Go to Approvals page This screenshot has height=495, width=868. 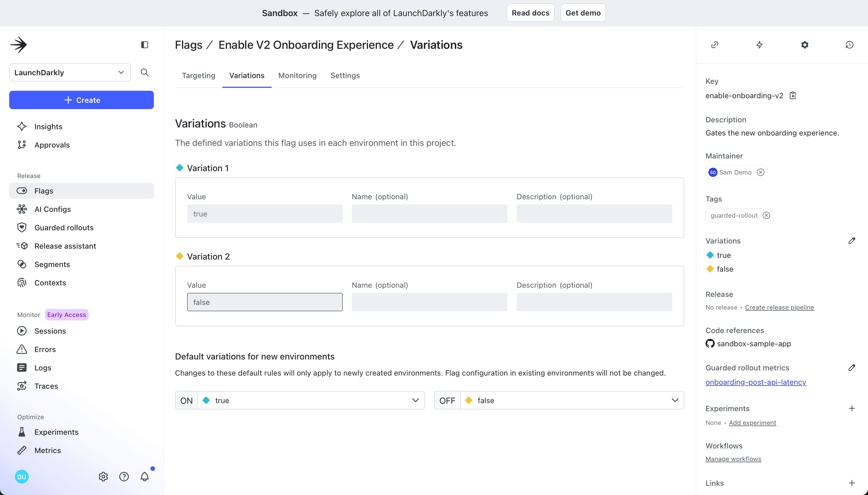tap(82, 145)
